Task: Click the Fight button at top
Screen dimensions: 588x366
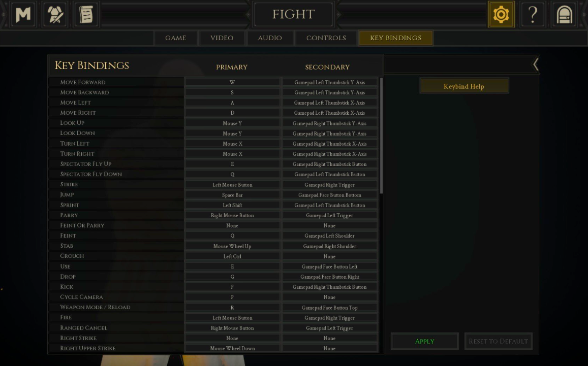Action: pyautogui.click(x=293, y=14)
